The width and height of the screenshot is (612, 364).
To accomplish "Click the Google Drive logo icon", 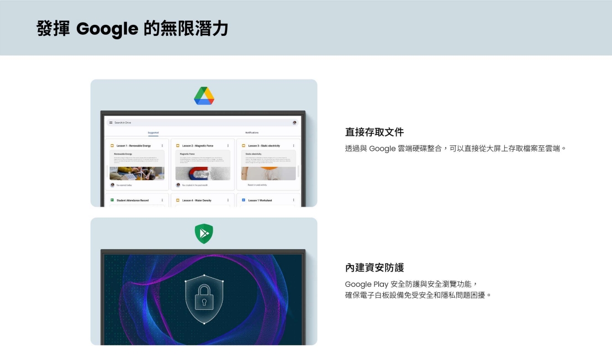I will pyautogui.click(x=204, y=96).
